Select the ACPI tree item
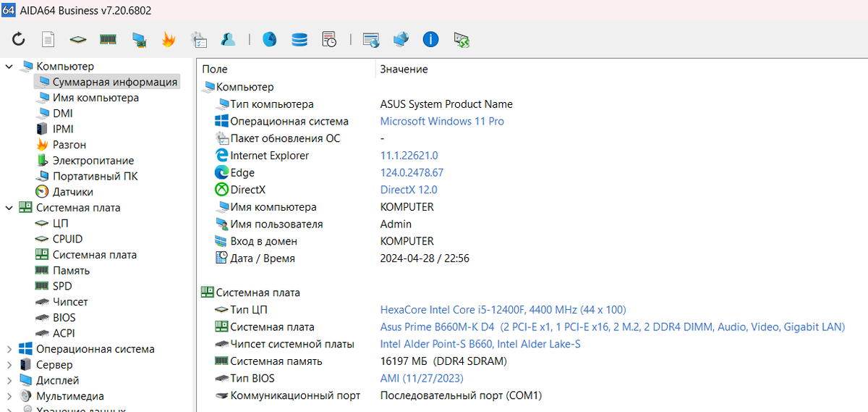 tap(63, 333)
